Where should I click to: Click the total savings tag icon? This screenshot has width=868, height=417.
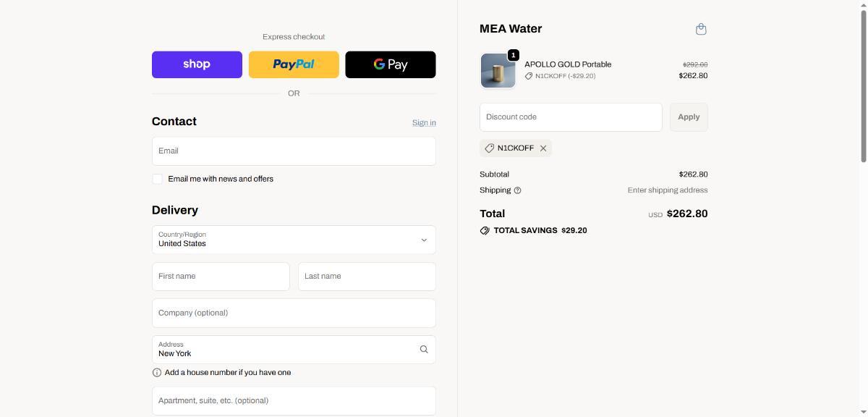tap(485, 231)
